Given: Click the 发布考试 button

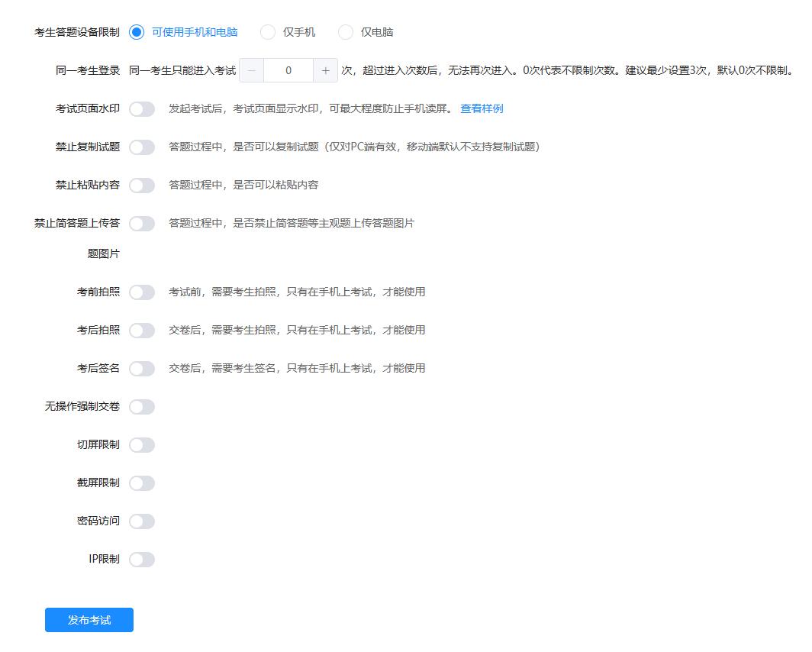Looking at the screenshot, I should tap(89, 620).
